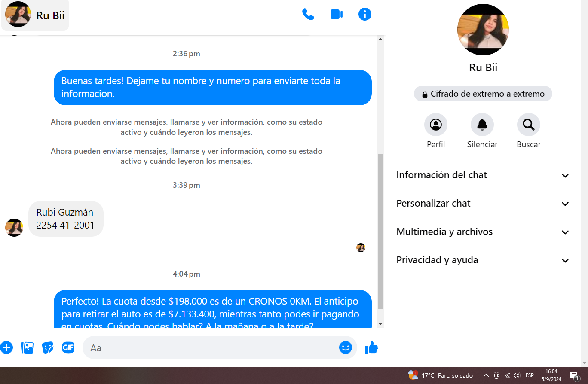Image resolution: width=588 pixels, height=384 pixels.
Task: Select the CRONOS 0KM quota message
Action: coord(213,309)
